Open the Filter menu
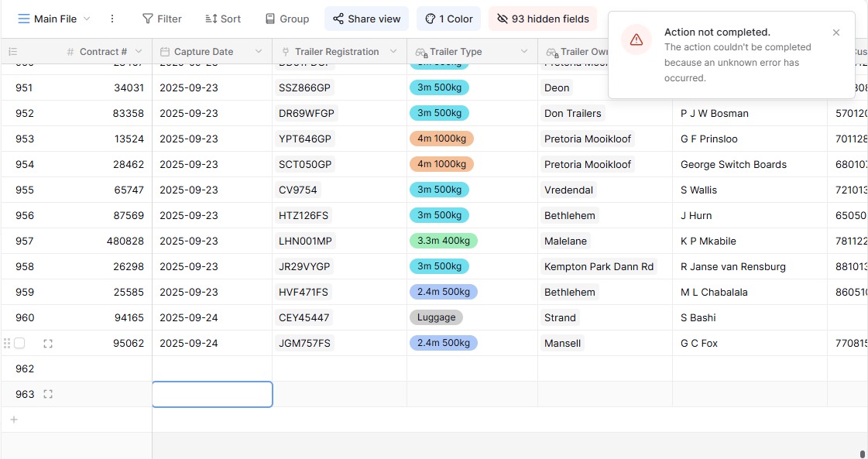The width and height of the screenshot is (868, 459). click(162, 19)
